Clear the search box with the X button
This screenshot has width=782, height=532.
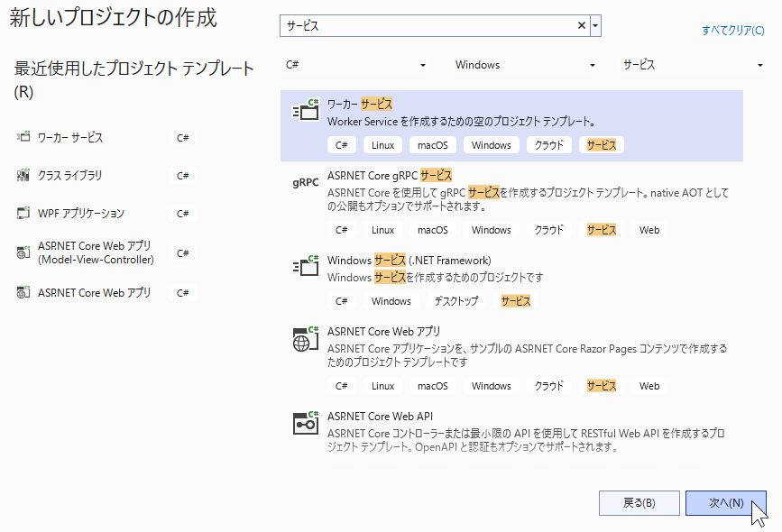pos(581,25)
